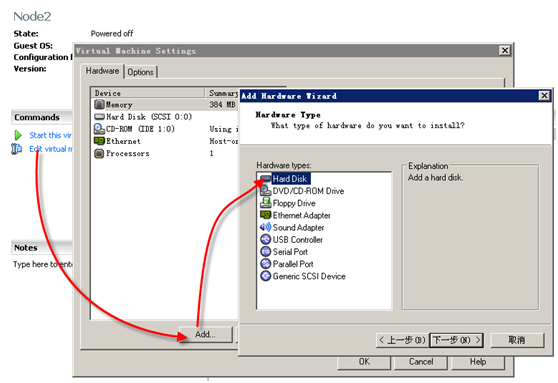Select CD-ROM (IDE 1:0) row label

point(140,129)
